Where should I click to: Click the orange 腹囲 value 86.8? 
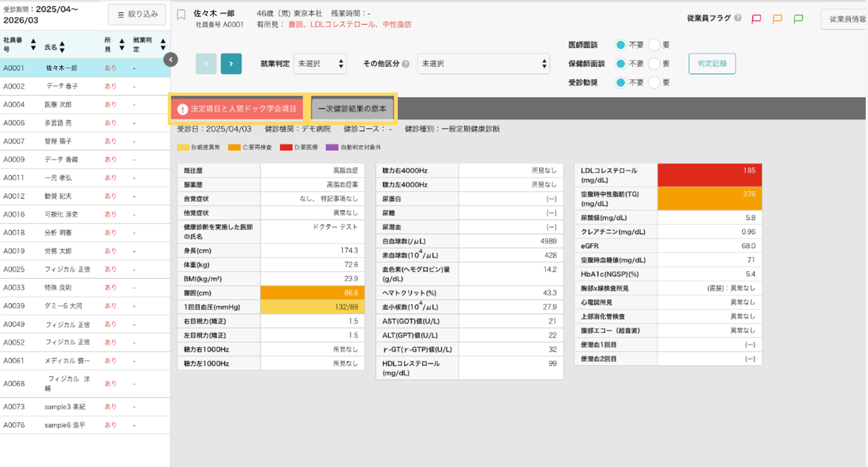[x=312, y=293]
